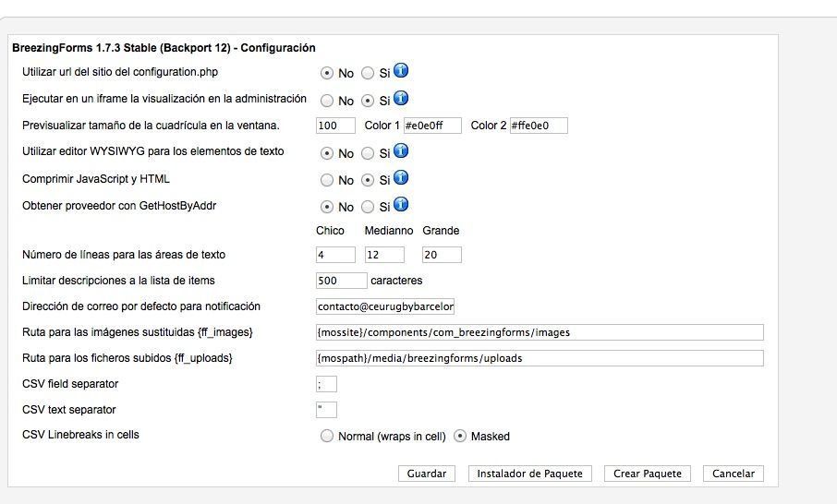This screenshot has height=504, width=837.
Task: Select No for configuration.php site url
Action: pos(327,74)
